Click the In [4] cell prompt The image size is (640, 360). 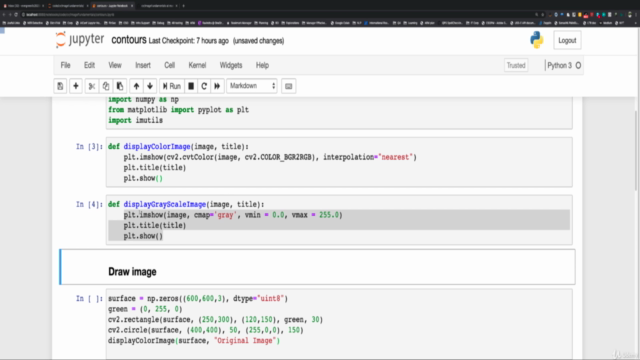coord(89,204)
